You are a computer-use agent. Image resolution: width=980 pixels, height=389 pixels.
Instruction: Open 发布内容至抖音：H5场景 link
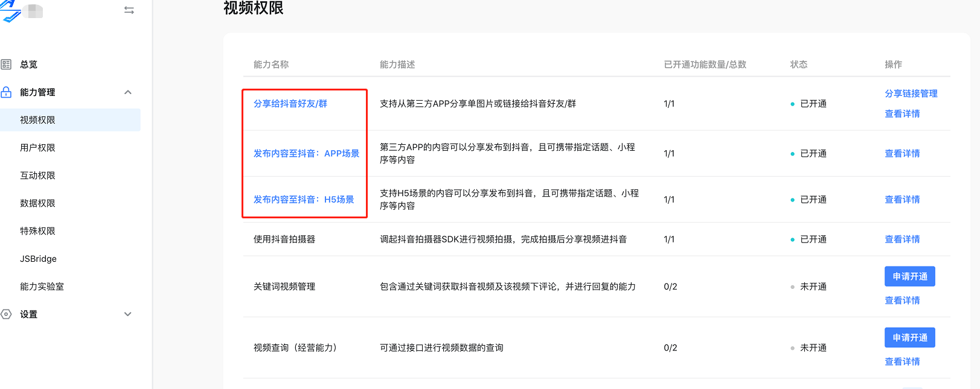tap(304, 200)
